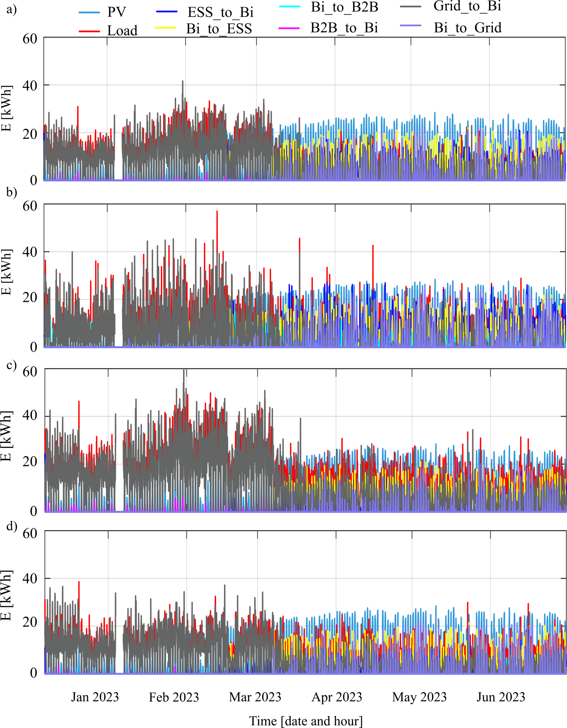Click the panel label b)
Image resolution: width=567 pixels, height=728 pixels.
click(12, 192)
